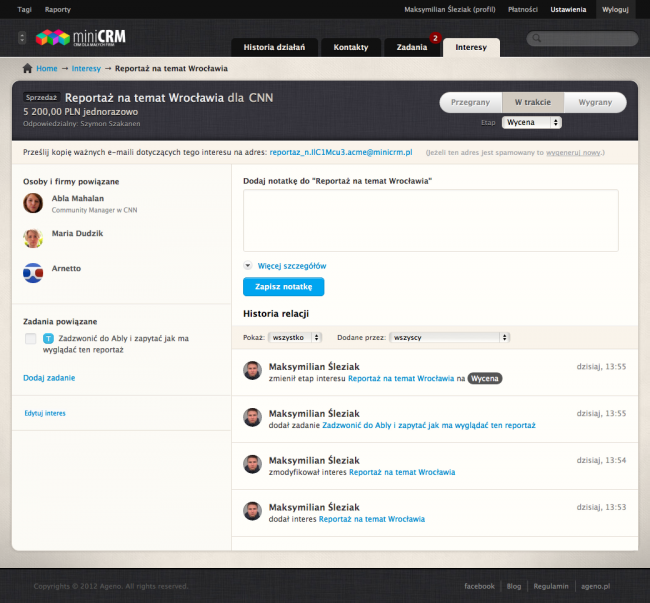The width and height of the screenshot is (650, 603).
Task: Click the 'Community Manager w CNN' subtitle
Action: pyautogui.click(x=95, y=210)
